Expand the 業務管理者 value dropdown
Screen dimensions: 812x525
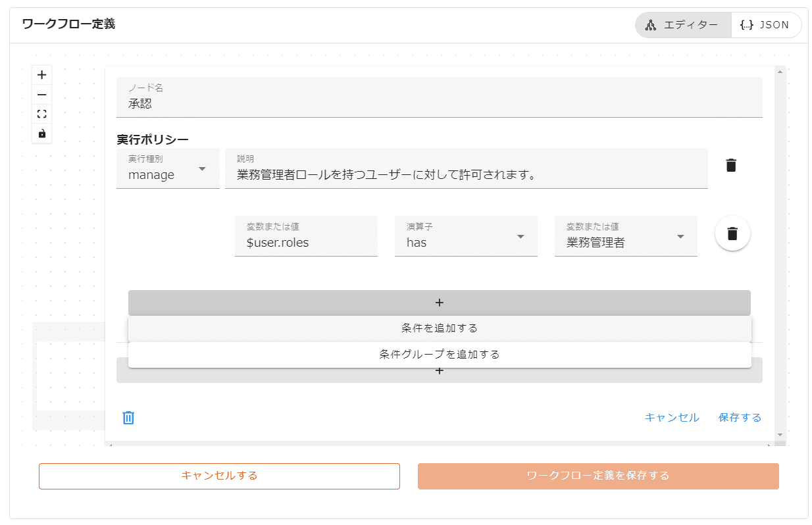[625, 237]
